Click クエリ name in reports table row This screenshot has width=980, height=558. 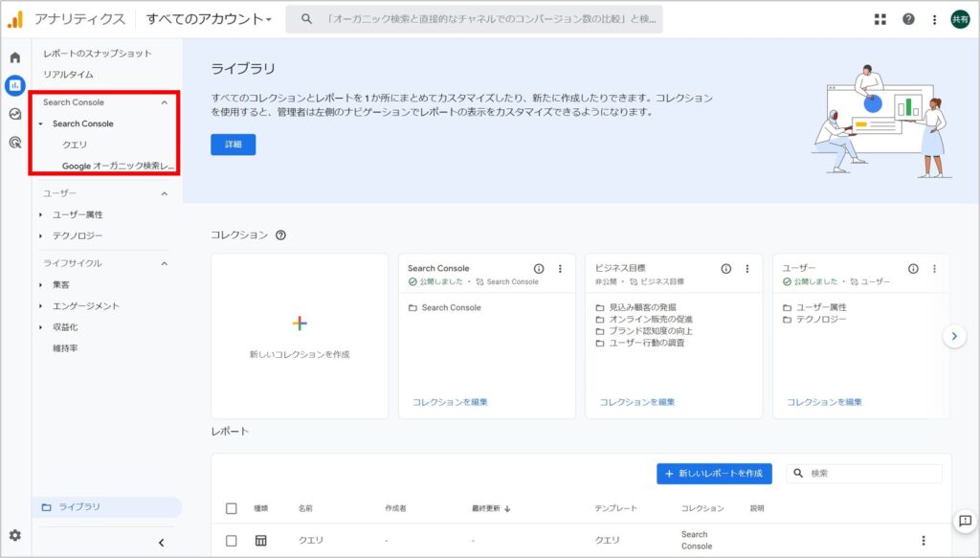(x=311, y=541)
